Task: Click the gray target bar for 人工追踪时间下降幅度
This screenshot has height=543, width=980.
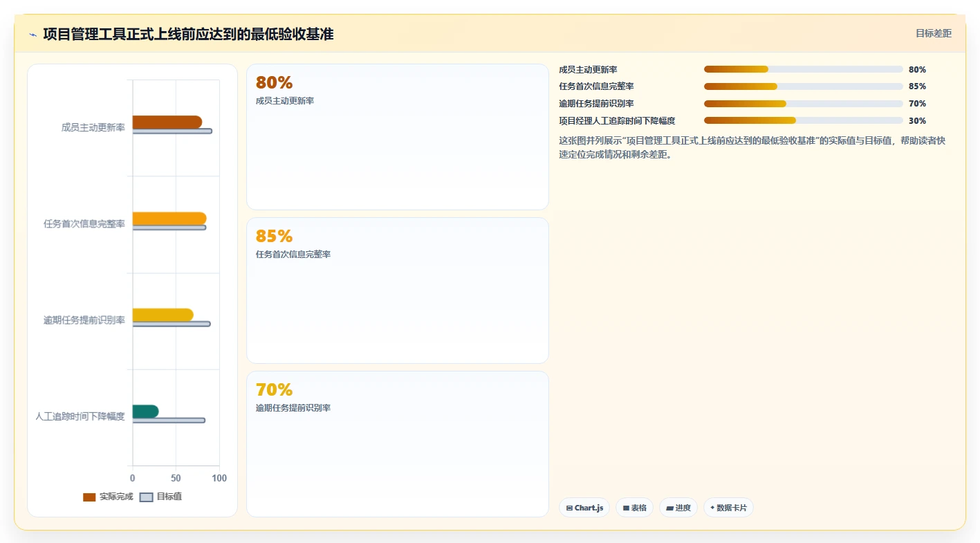Action: click(169, 420)
